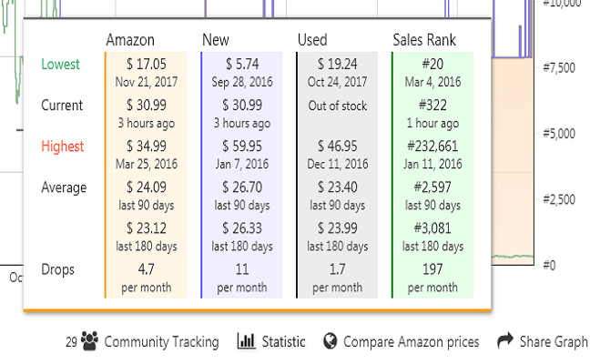
Task: Click the Drops row label
Action: point(57,269)
